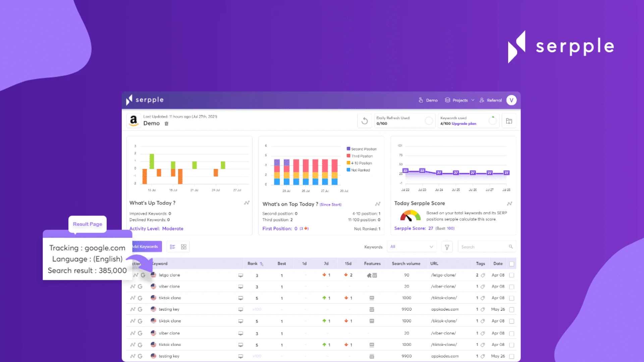Image resolution: width=644 pixels, height=362 pixels.
Task: Click the daily refresh reload icon
Action: [x=365, y=121]
